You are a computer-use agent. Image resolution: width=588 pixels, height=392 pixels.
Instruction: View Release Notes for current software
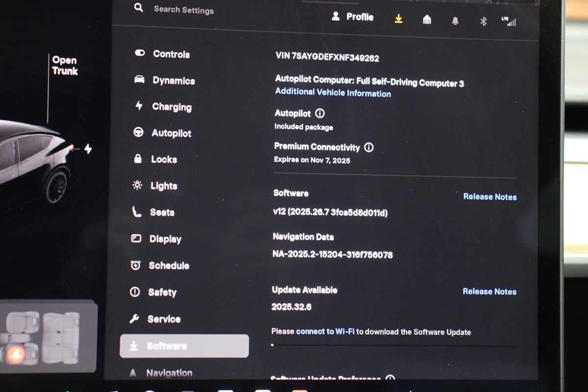[x=490, y=197]
